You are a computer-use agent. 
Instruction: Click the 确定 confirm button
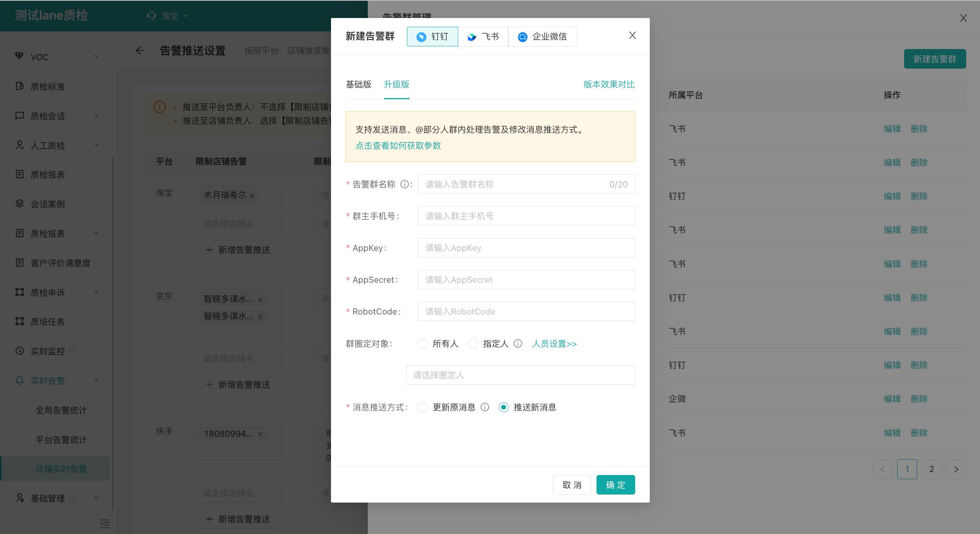click(x=616, y=485)
